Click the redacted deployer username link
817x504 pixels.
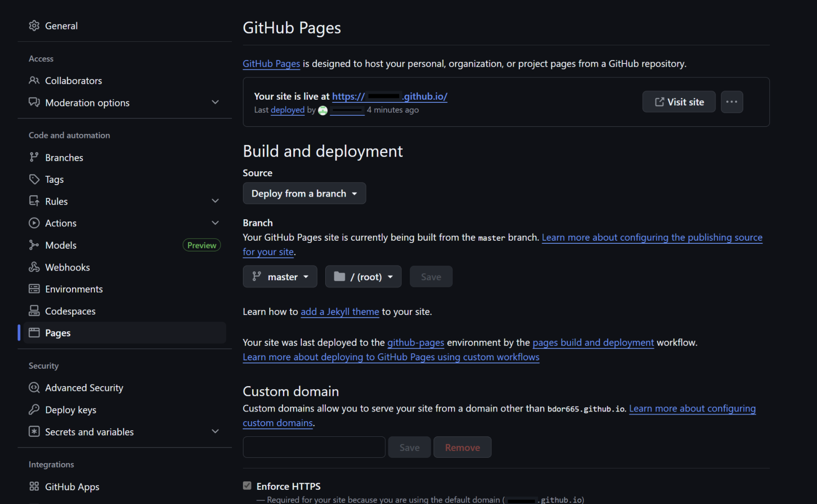348,110
